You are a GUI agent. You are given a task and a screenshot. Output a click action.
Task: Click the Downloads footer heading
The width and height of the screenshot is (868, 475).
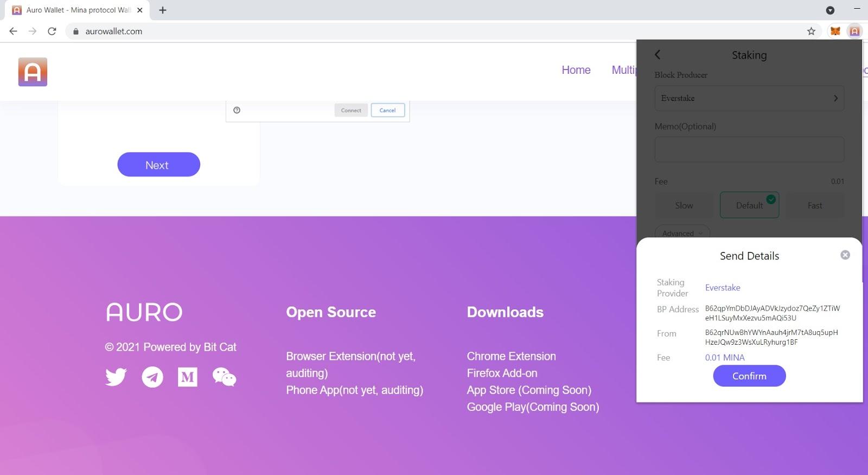tap(505, 312)
